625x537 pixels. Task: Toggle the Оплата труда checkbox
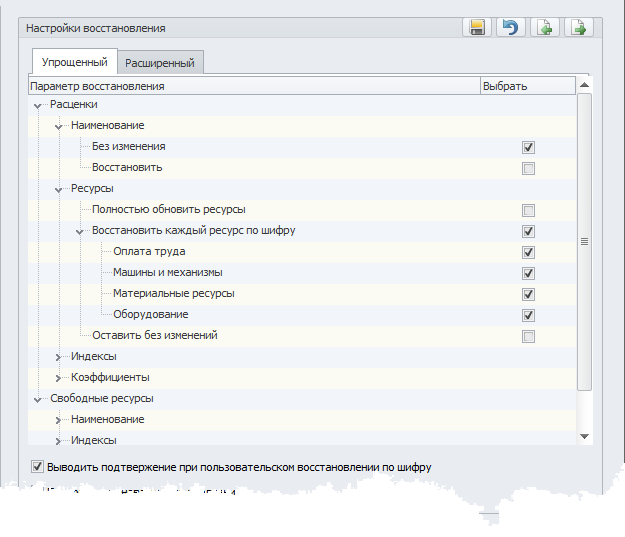pyautogui.click(x=528, y=252)
